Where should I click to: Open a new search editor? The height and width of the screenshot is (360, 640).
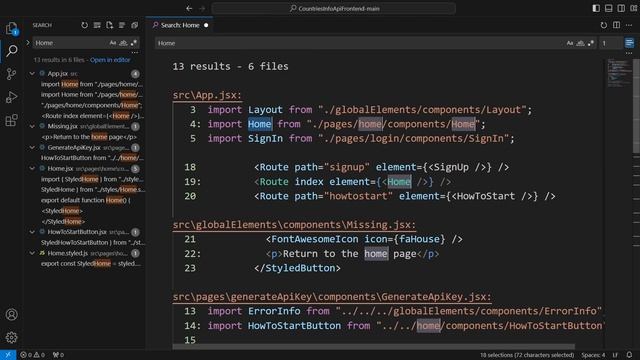[109, 25]
